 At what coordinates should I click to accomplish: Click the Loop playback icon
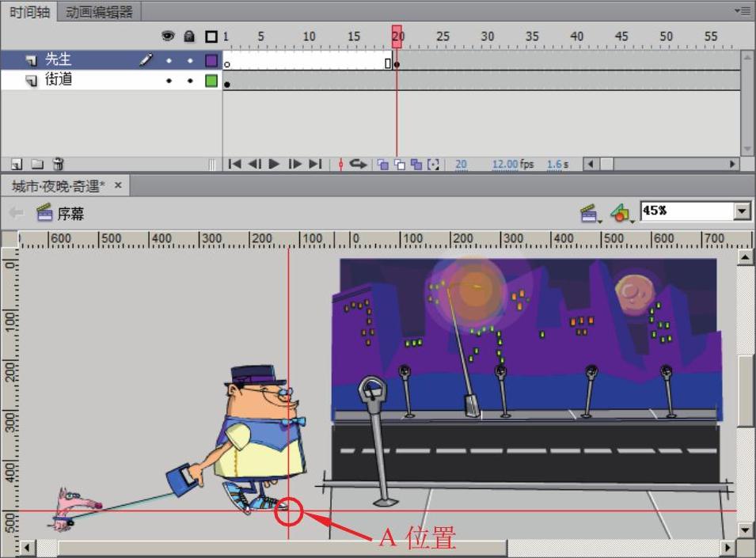359,164
